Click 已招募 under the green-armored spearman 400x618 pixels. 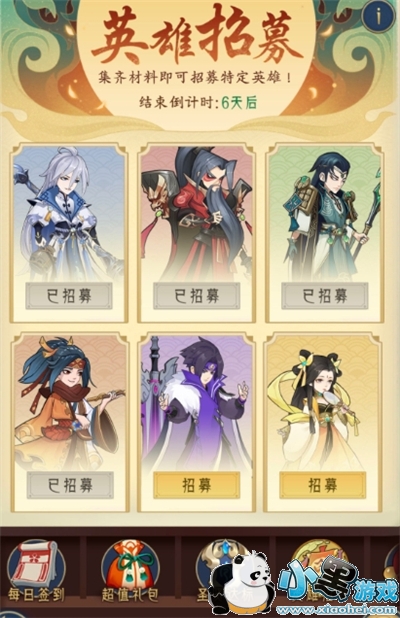coord(325,296)
